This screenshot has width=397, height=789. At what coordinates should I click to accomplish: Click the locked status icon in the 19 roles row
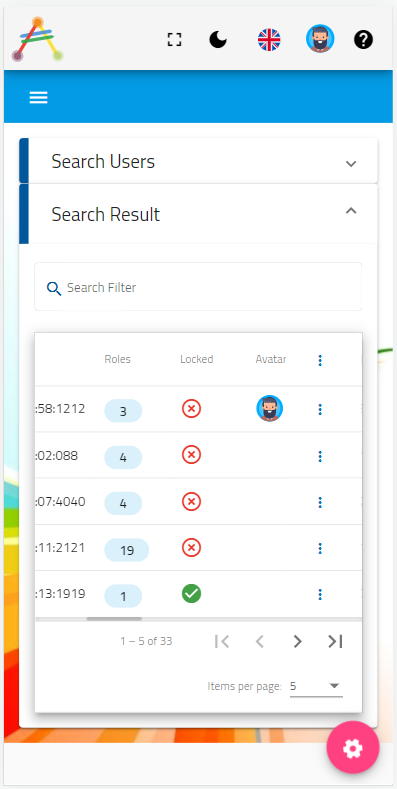coord(191,547)
